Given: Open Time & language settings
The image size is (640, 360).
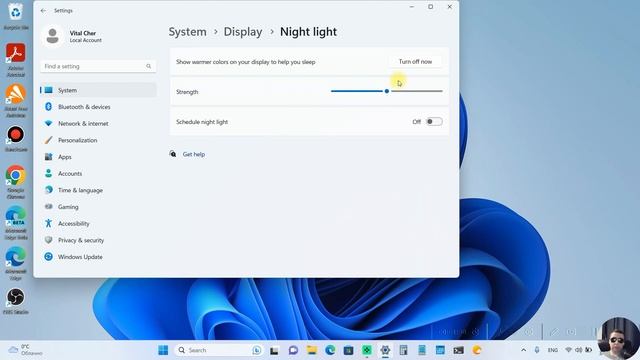Looking at the screenshot, I should 98,190.
